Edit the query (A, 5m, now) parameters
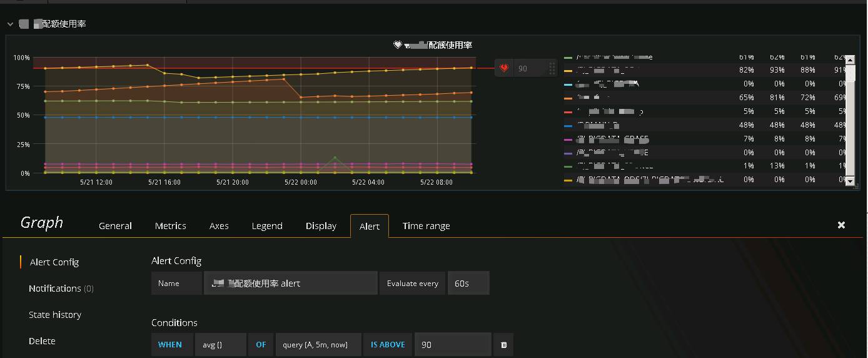 click(318, 345)
